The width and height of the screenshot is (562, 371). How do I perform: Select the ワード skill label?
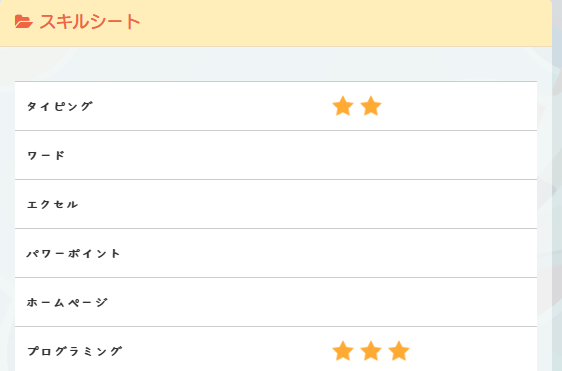[46, 155]
